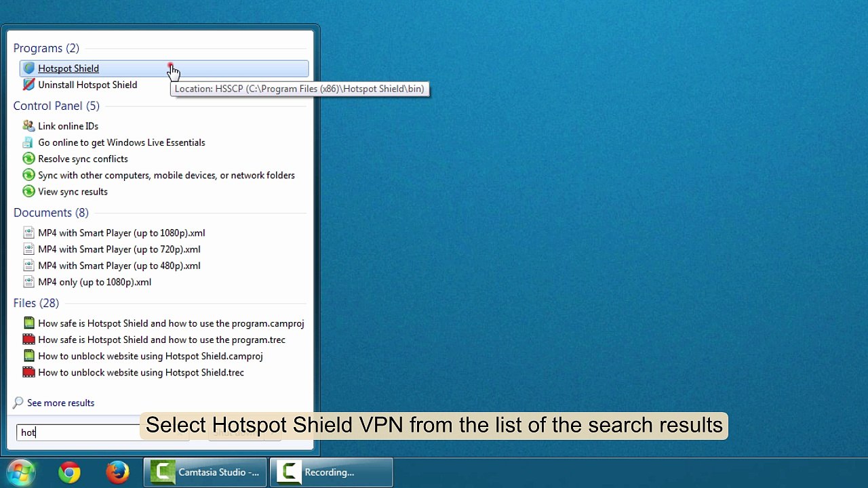
Task: Open Go online to get Windows Live Essentials
Action: tap(121, 142)
